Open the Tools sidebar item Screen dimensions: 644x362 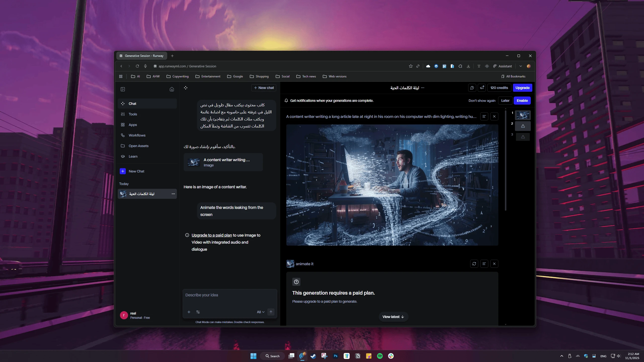pos(133,114)
